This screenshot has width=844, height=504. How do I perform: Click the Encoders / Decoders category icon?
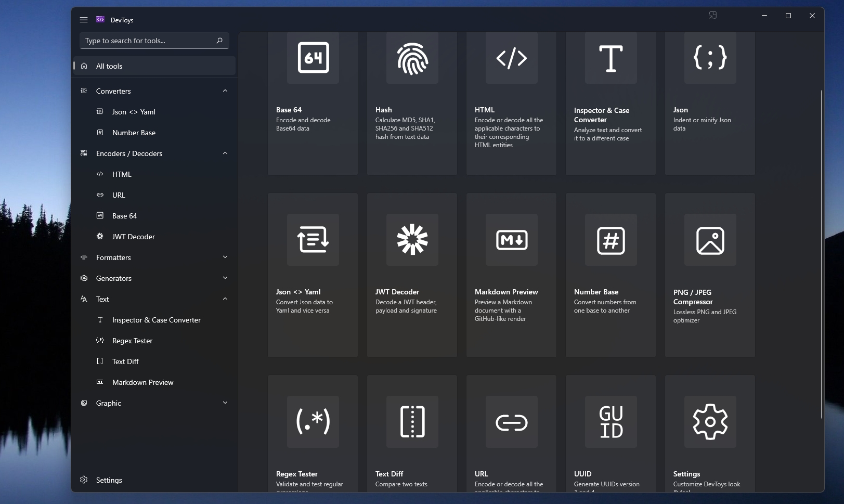pos(84,153)
